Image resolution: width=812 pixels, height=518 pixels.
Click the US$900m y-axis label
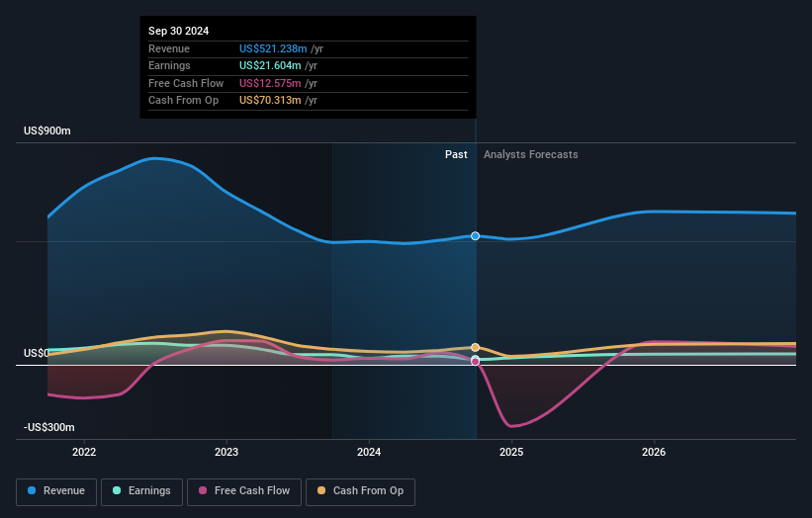tap(47, 130)
